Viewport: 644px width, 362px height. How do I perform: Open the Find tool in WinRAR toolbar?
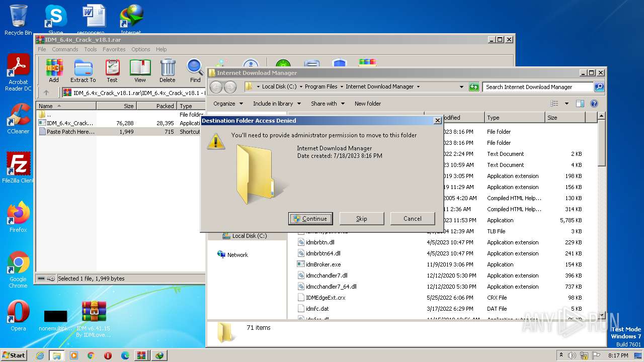coord(195,71)
